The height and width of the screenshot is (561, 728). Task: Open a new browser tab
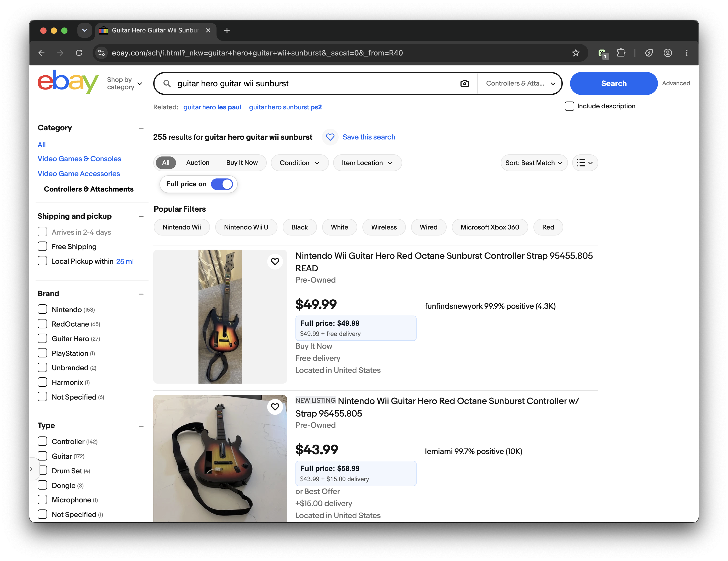coord(227,30)
